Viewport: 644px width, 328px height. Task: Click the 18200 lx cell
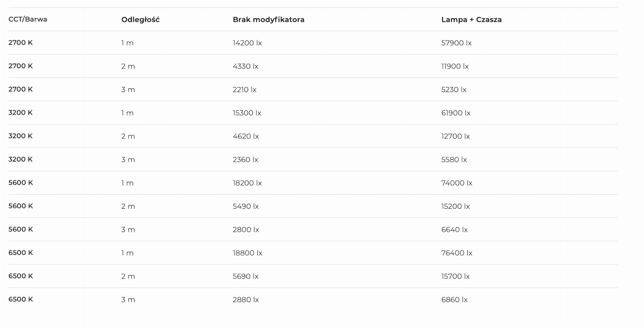(x=247, y=183)
